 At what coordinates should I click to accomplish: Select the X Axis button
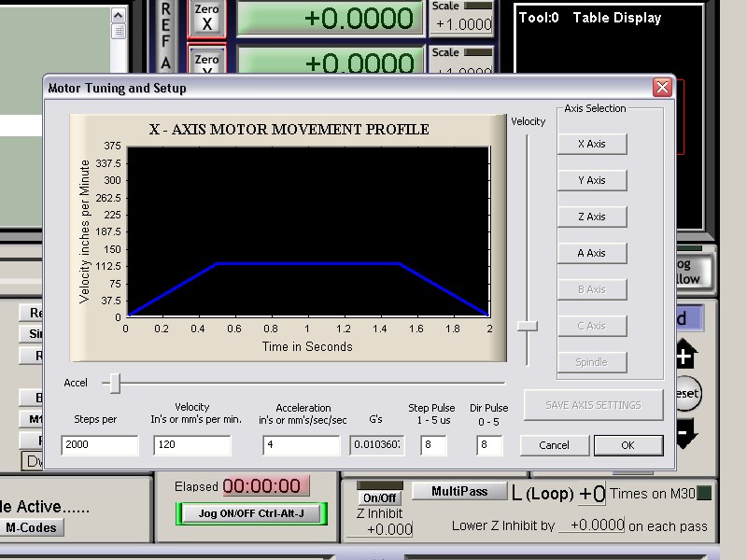pos(592,144)
